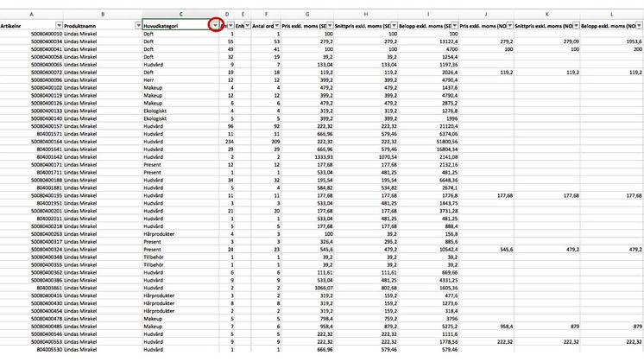Viewport: 644px width, 362px height.
Task: Select the price cell showing 798,4
Action: coord(307,319)
